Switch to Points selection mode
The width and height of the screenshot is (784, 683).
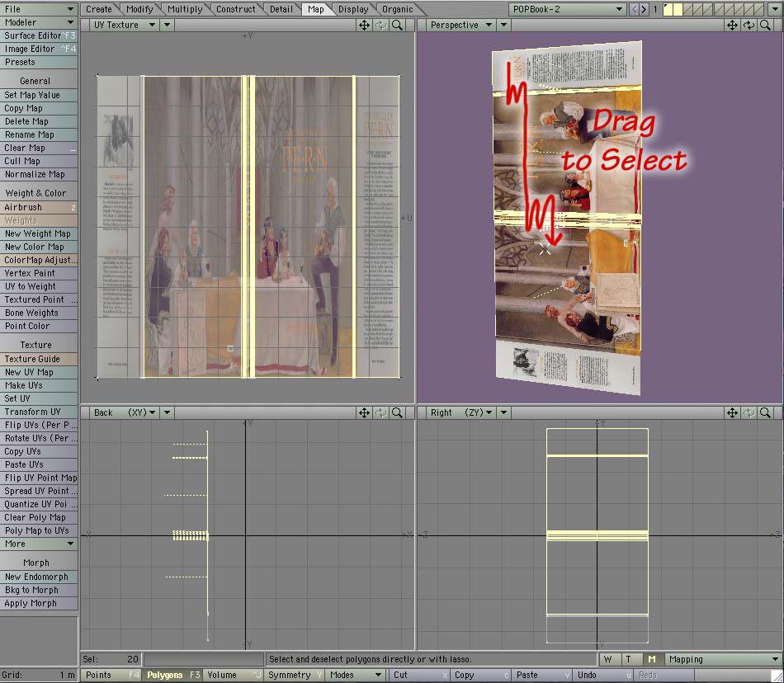tap(111, 675)
